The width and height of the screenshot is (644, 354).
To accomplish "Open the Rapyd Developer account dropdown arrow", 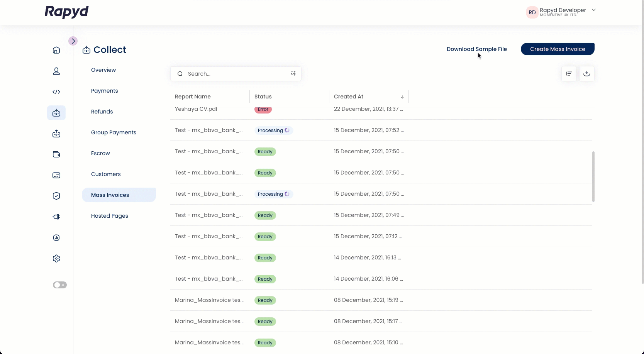I will [x=594, y=10].
